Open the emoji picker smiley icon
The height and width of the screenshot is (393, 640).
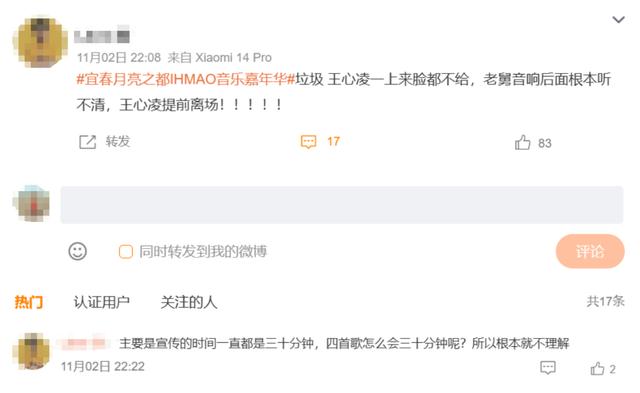tap(78, 251)
